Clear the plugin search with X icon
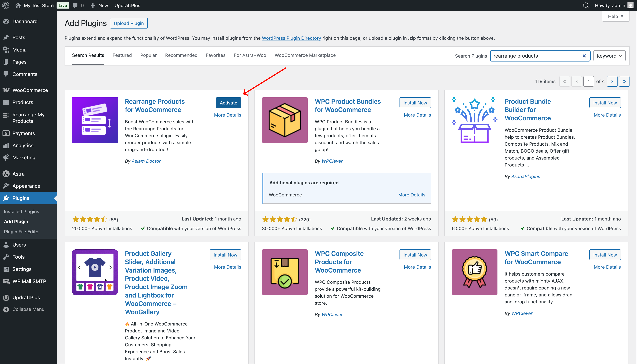 pyautogui.click(x=584, y=56)
